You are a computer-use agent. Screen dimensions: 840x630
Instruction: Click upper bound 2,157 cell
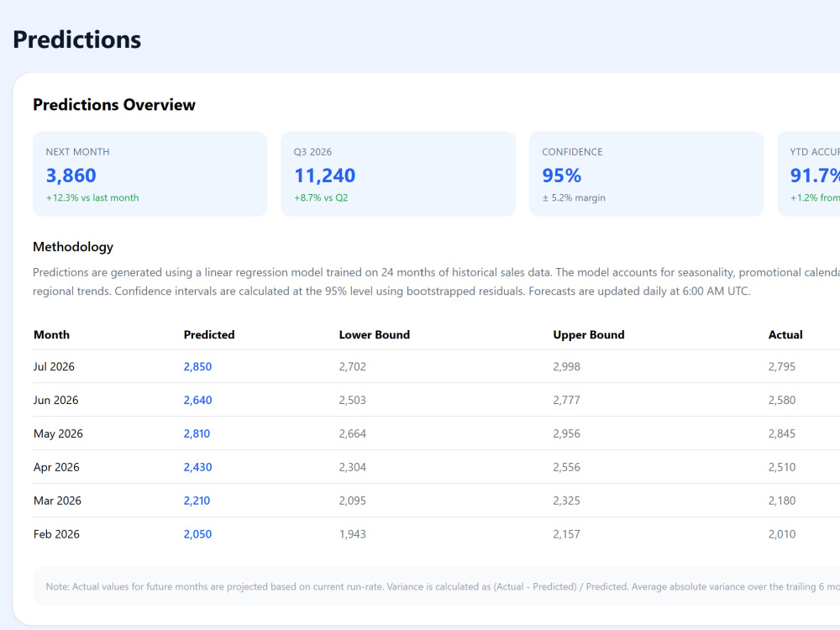pos(567,534)
